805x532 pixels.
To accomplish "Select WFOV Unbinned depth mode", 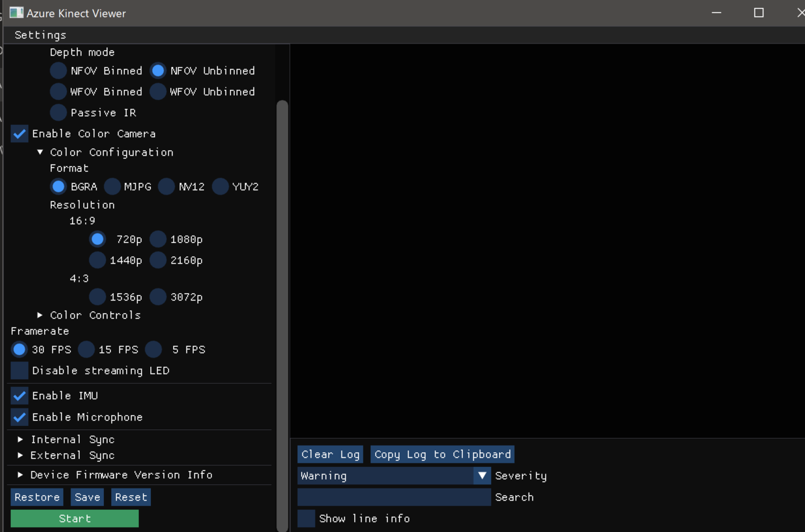I will coord(158,91).
